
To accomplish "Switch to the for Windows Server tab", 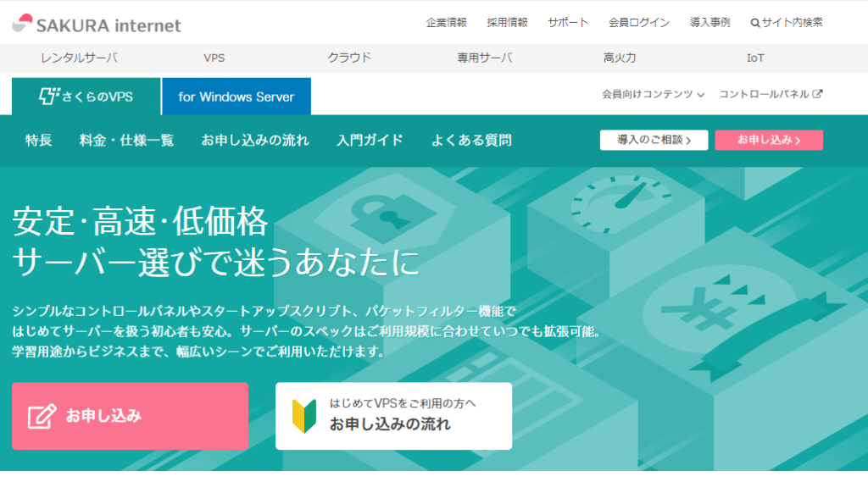I will click(x=236, y=97).
